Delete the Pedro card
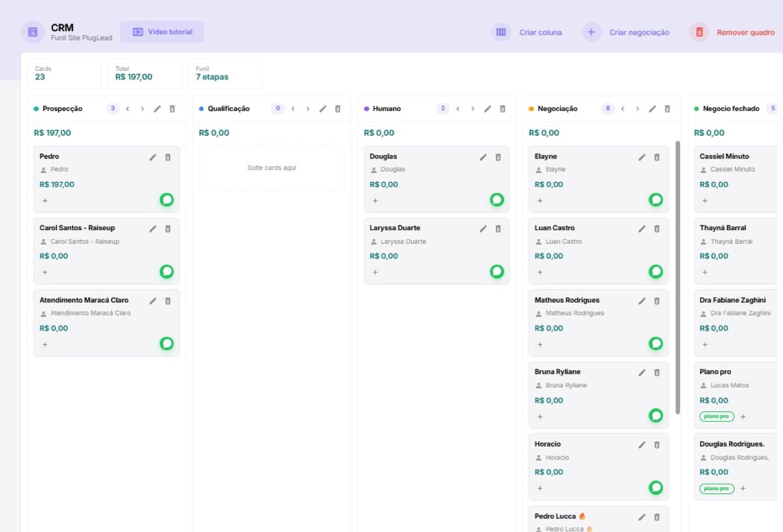783x532 pixels. [168, 157]
